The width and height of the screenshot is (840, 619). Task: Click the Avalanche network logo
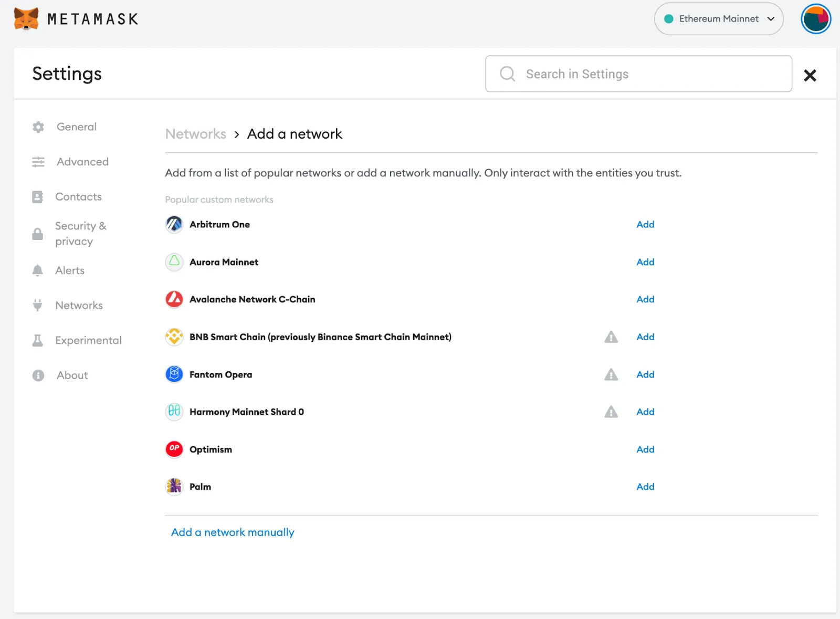174,299
